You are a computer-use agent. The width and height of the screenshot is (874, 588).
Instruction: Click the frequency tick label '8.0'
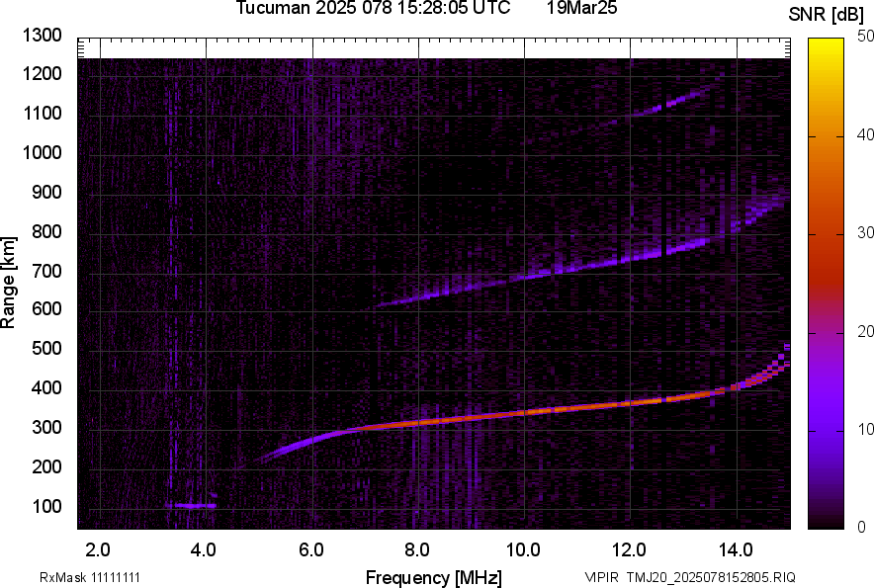(x=417, y=550)
